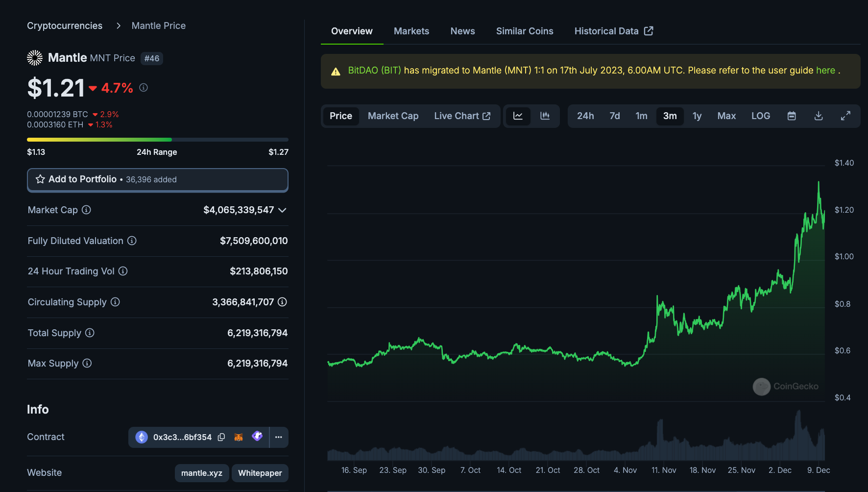This screenshot has width=868, height=492.
Task: Open the Similar Coins tab
Action: [525, 31]
